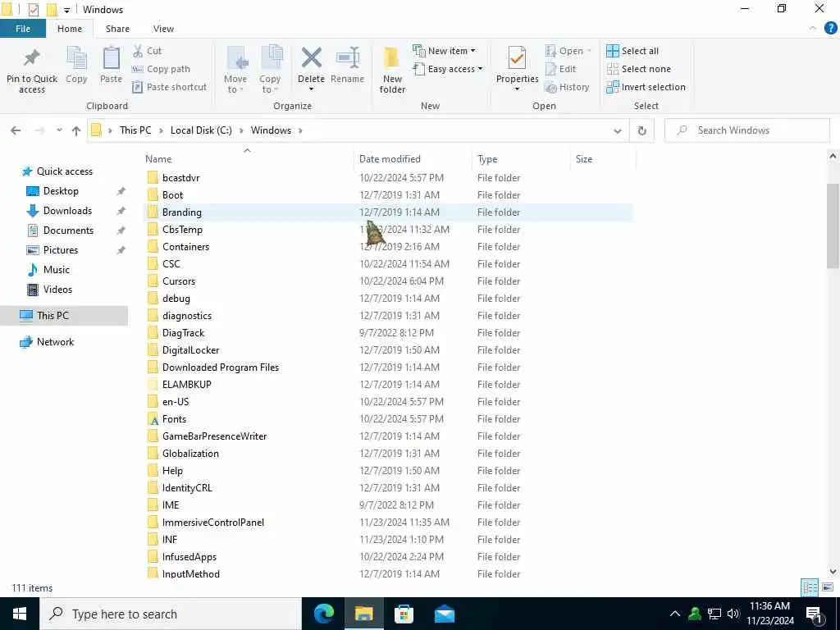Refresh the Windows folder view
Image resolution: width=840 pixels, height=630 pixels.
point(641,130)
